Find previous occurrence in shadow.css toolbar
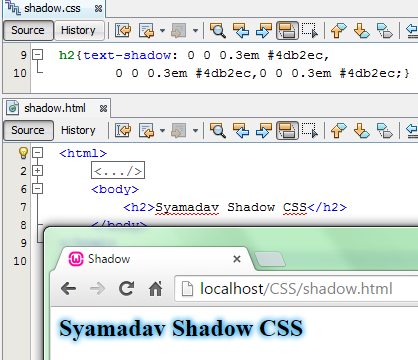Viewport: 418px width, 360px height. 241,31
